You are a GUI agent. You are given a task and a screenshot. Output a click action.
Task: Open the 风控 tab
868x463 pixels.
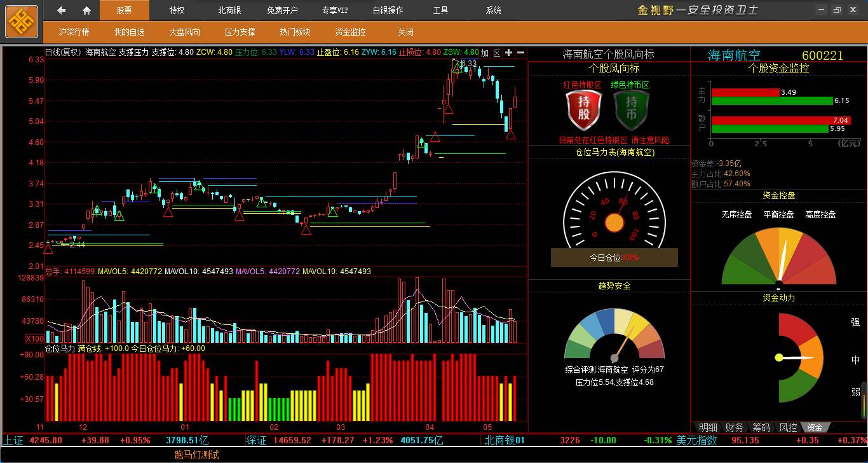click(787, 427)
